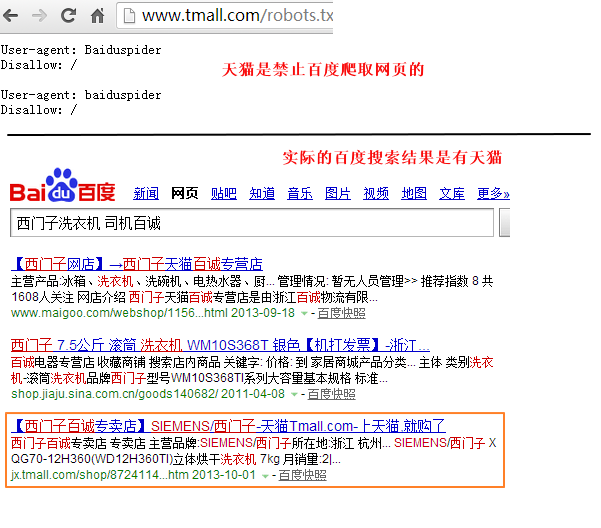Open result 【西门子网店】→西门子天猫百诚专营店
The height and width of the screenshot is (528, 601).
[x=137, y=264]
